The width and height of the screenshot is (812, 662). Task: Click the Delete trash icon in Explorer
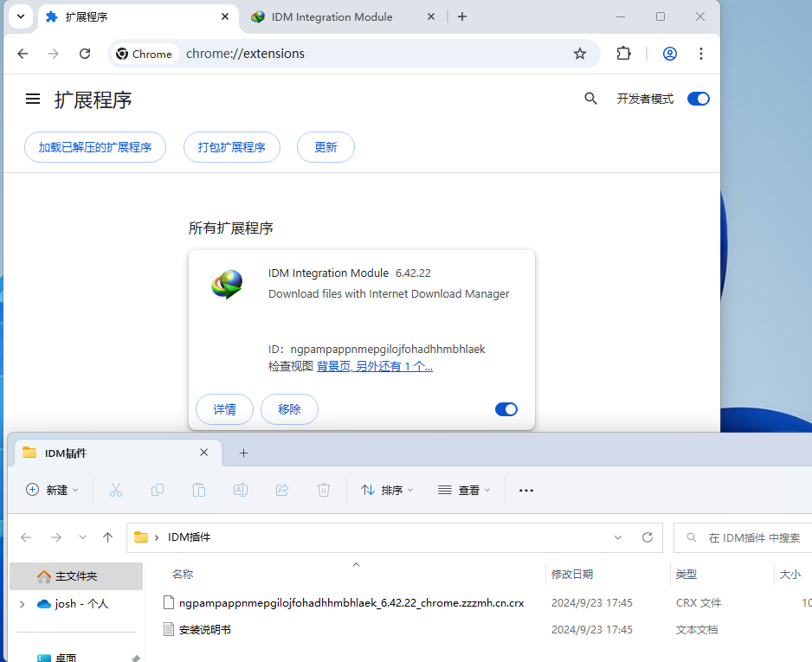point(324,490)
